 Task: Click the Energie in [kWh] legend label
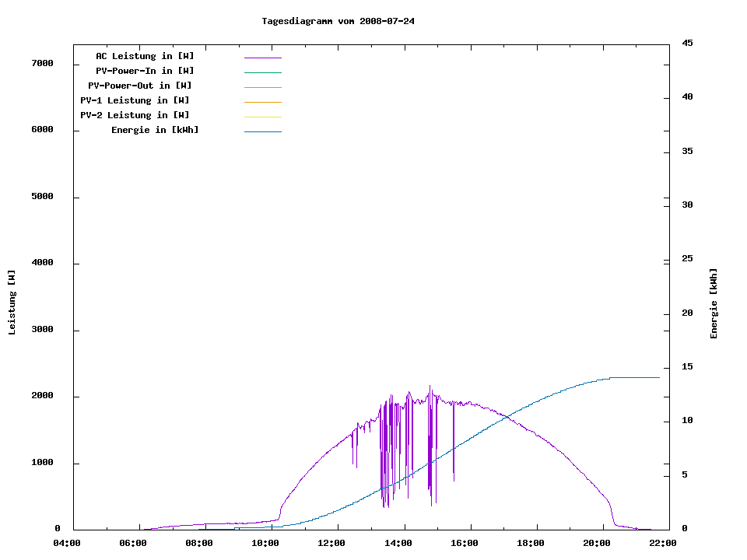click(x=155, y=130)
